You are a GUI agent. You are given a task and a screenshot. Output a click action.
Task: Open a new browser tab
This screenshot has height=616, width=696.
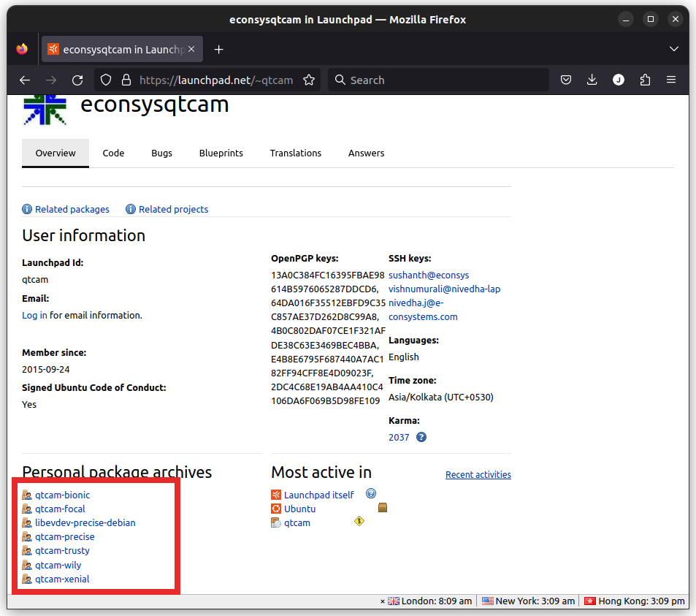[x=218, y=49]
